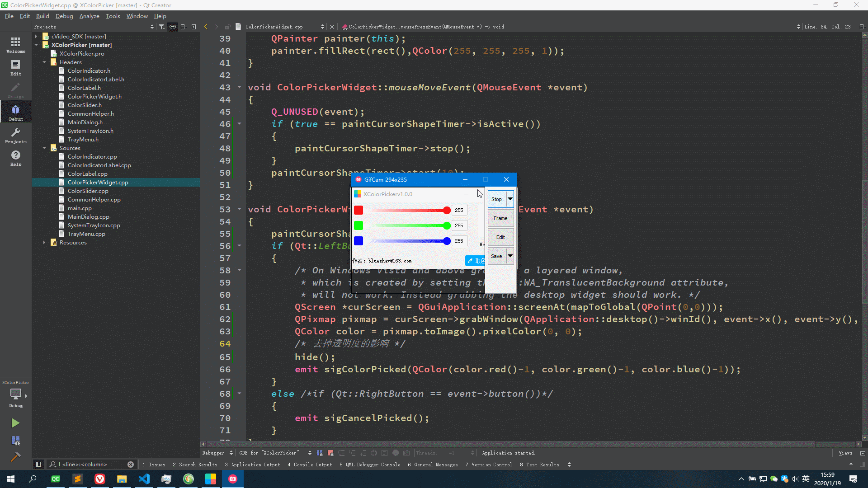
Task: Open the Build menu
Action: click(x=42, y=16)
